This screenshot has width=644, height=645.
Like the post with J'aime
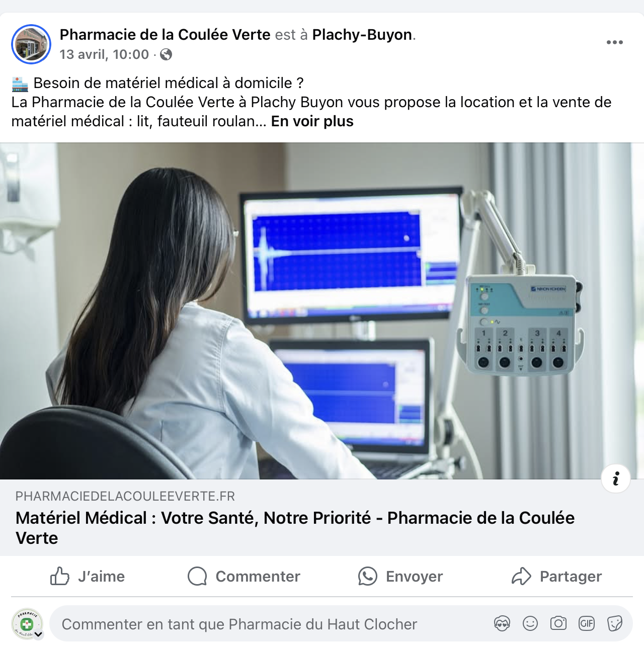pyautogui.click(x=88, y=576)
